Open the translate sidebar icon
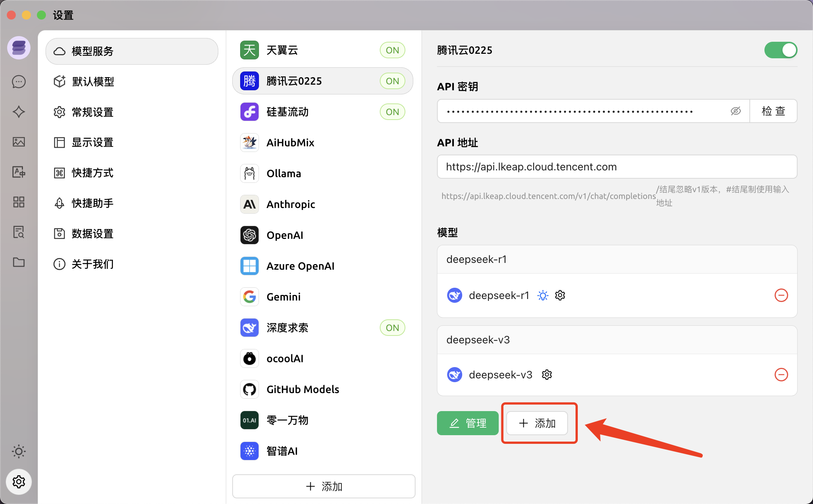 19,172
